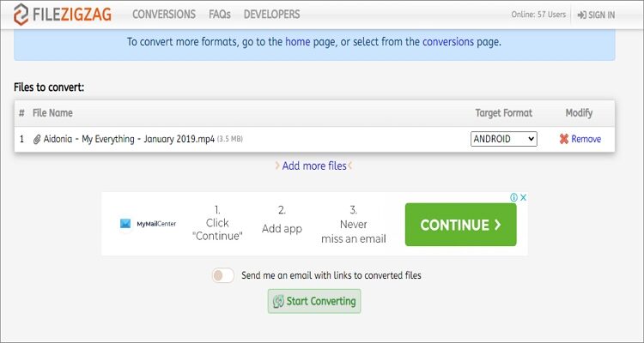Open the CONVERSIONS menu
Image resolution: width=644 pixels, height=343 pixels.
pos(164,15)
